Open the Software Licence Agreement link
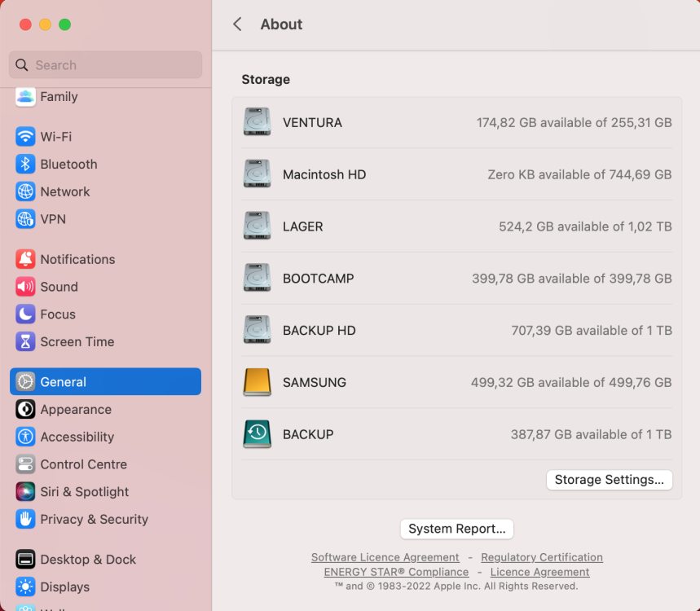The image size is (700, 611). (x=385, y=557)
